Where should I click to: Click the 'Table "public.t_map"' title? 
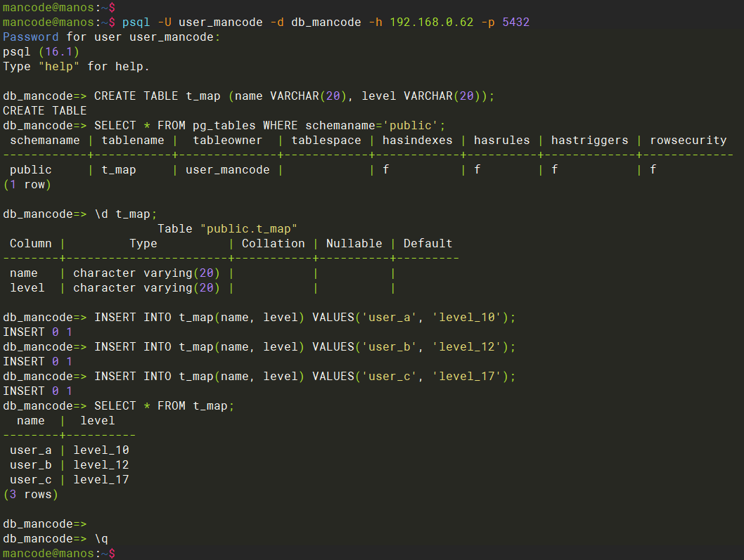tap(227, 229)
